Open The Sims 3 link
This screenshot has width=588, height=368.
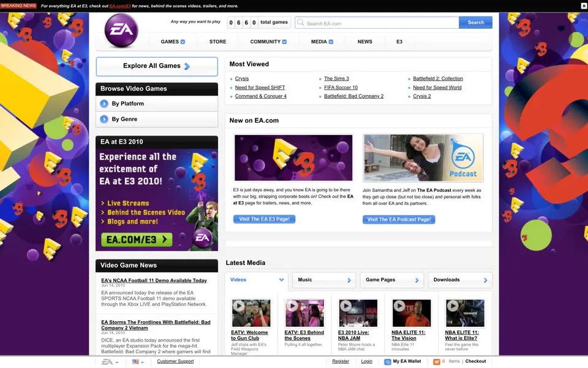pos(336,79)
